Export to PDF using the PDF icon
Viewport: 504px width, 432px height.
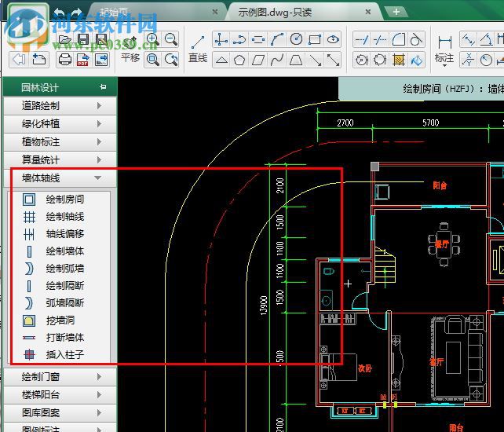point(83,60)
